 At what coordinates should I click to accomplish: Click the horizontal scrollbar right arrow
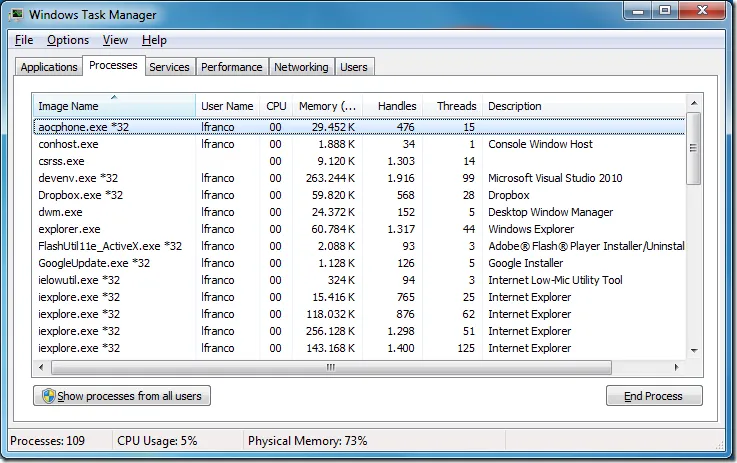[678, 367]
